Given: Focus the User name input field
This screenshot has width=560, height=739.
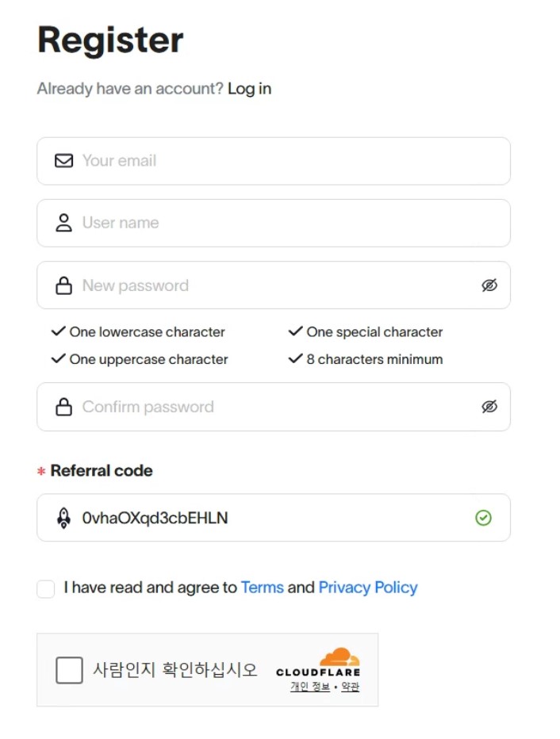Looking at the screenshot, I should (286, 223).
